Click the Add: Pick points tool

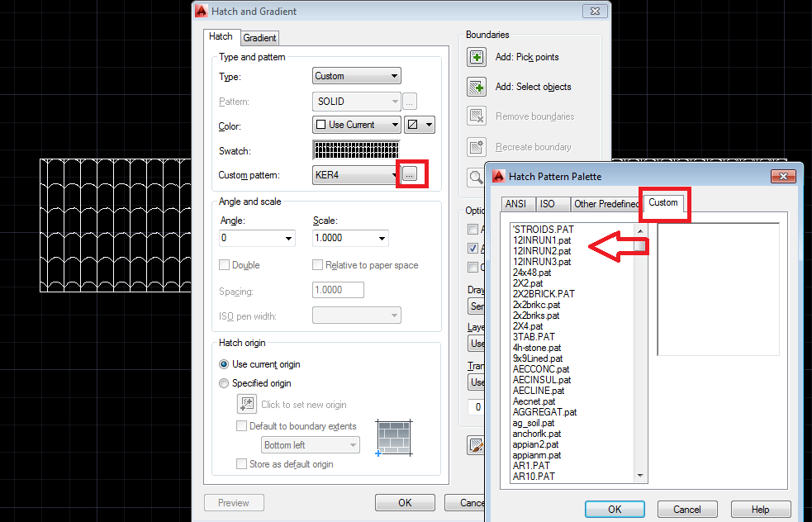pos(477,57)
